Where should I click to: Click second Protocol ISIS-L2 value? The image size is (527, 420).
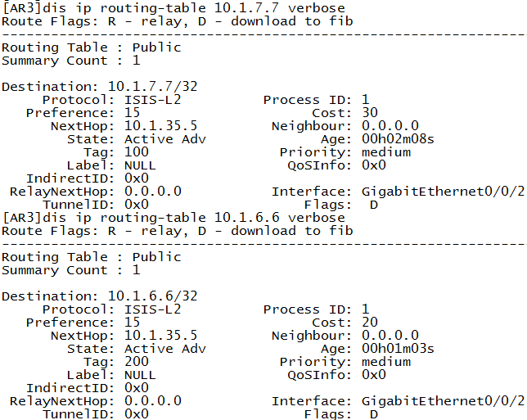click(152, 309)
